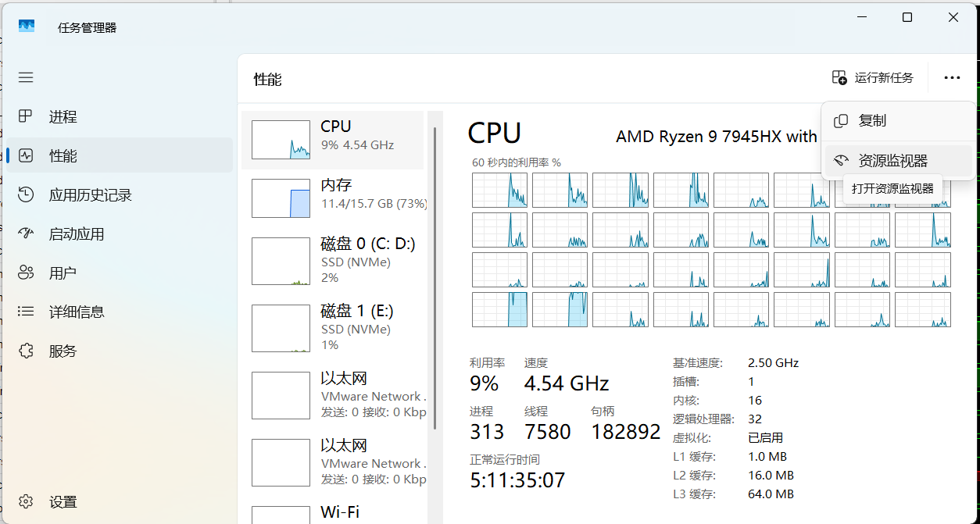Select 磁盘 1 (E:) entry

click(x=333, y=327)
